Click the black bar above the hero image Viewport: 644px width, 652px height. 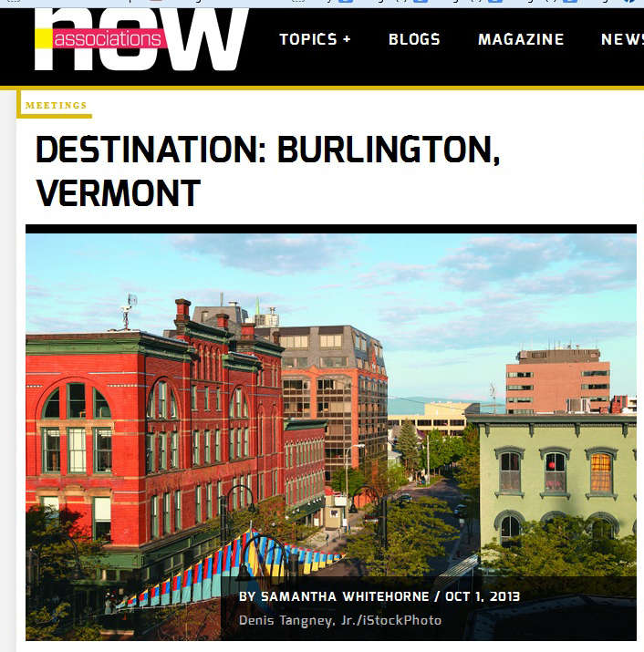point(331,229)
